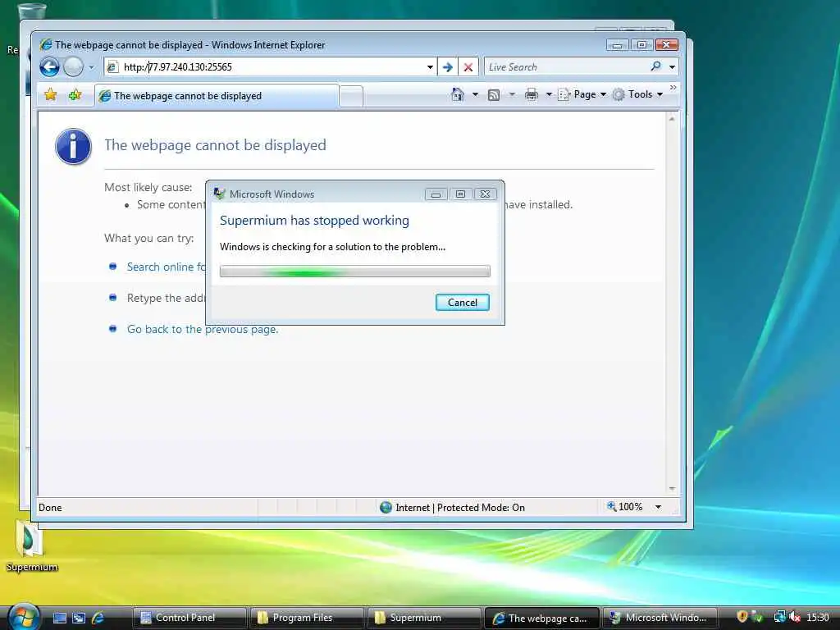This screenshot has width=840, height=630.
Task: Click the Add to Favorites star-plus icon
Action: point(75,95)
